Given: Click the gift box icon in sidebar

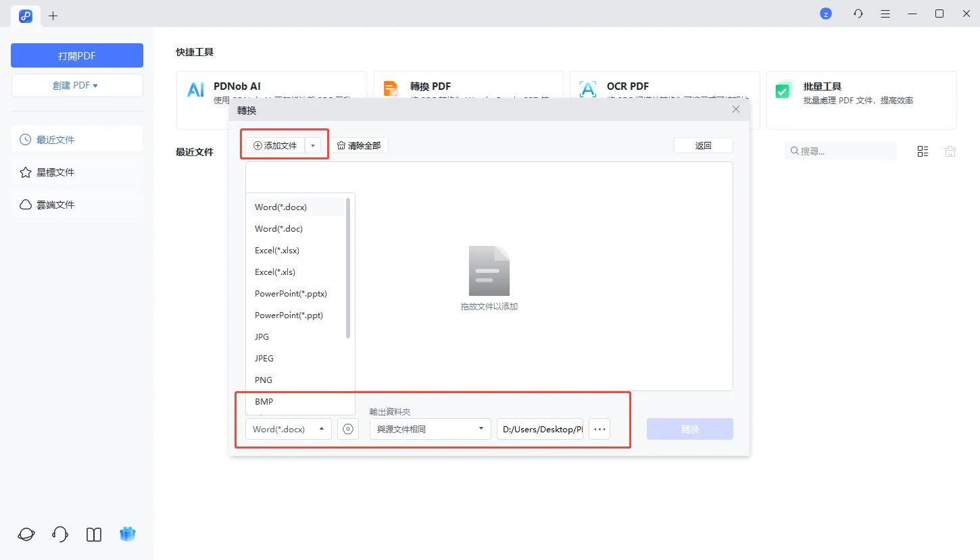Looking at the screenshot, I should [x=128, y=534].
